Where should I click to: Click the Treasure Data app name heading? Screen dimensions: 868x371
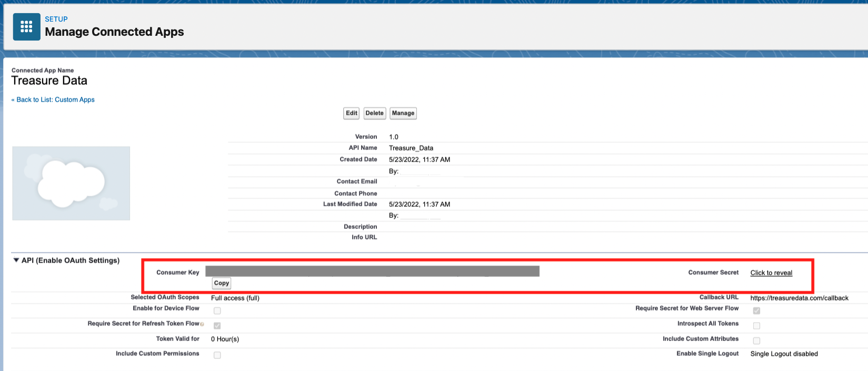[49, 81]
